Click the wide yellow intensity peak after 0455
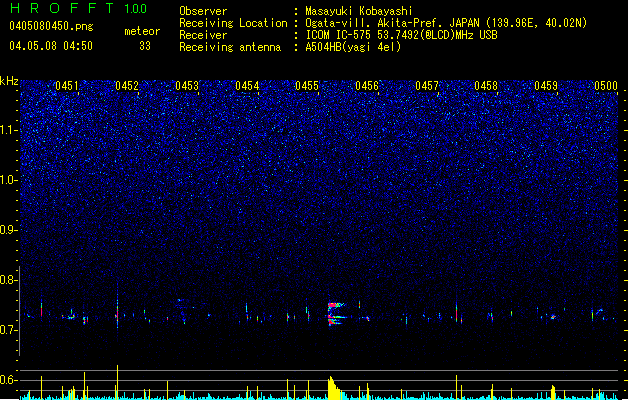This screenshot has width=629, height=400. coord(334,388)
